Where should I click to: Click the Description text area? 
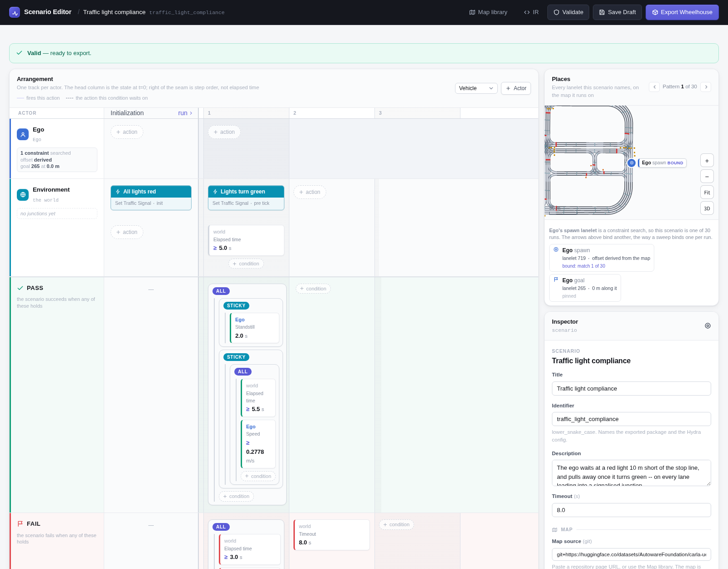tap(631, 473)
